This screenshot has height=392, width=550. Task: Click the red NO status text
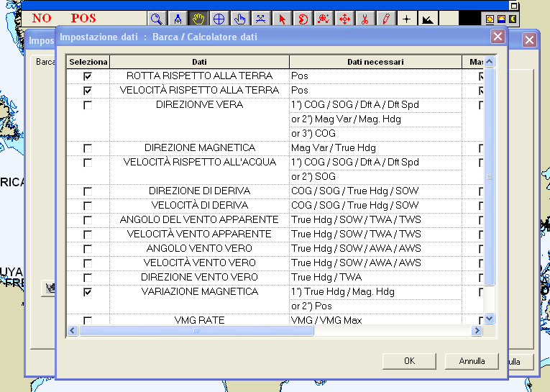42,18
